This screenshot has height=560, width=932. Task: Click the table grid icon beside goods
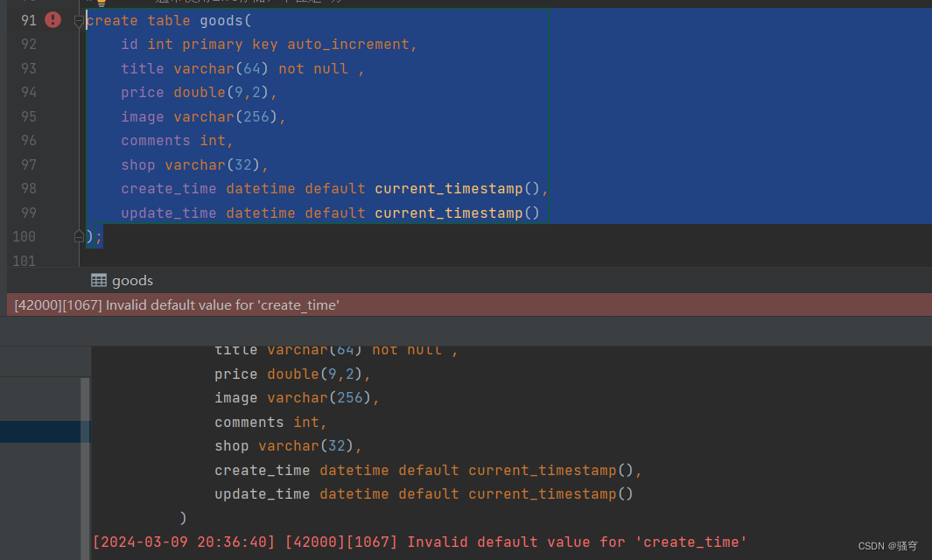pyautogui.click(x=99, y=281)
